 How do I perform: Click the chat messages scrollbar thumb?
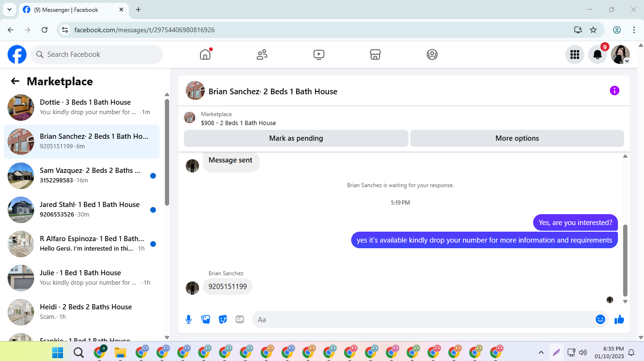(x=625, y=260)
